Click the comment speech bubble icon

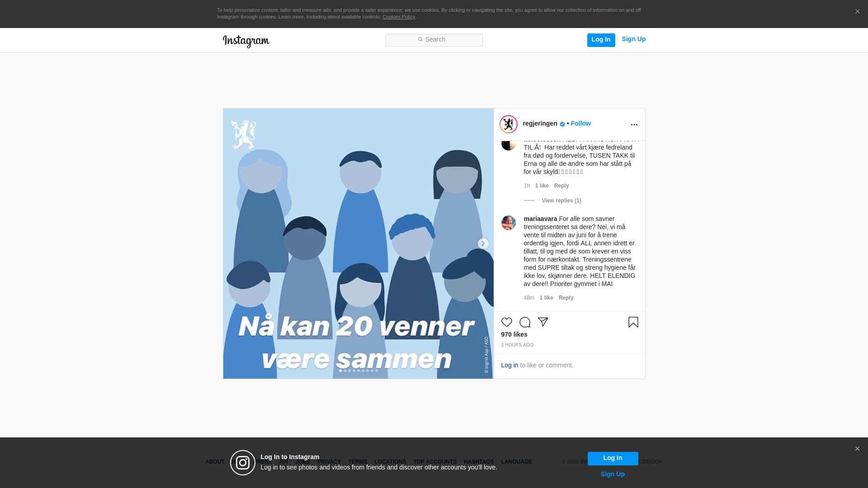[x=524, y=322]
